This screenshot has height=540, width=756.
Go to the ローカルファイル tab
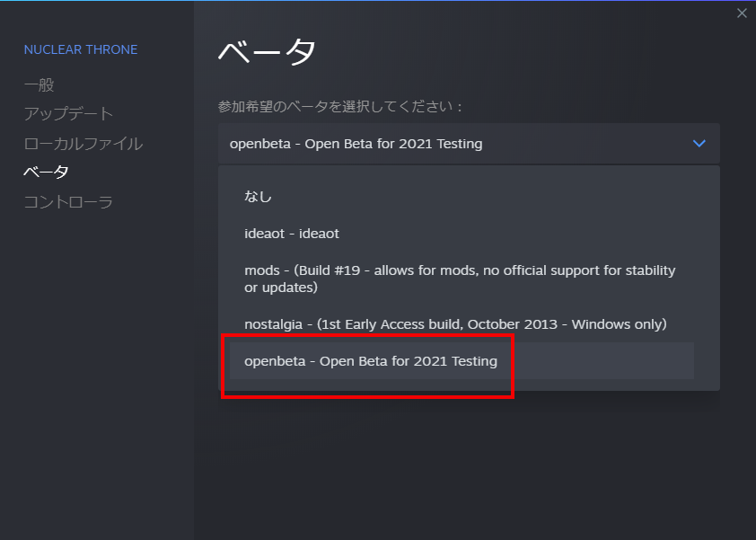click(84, 144)
